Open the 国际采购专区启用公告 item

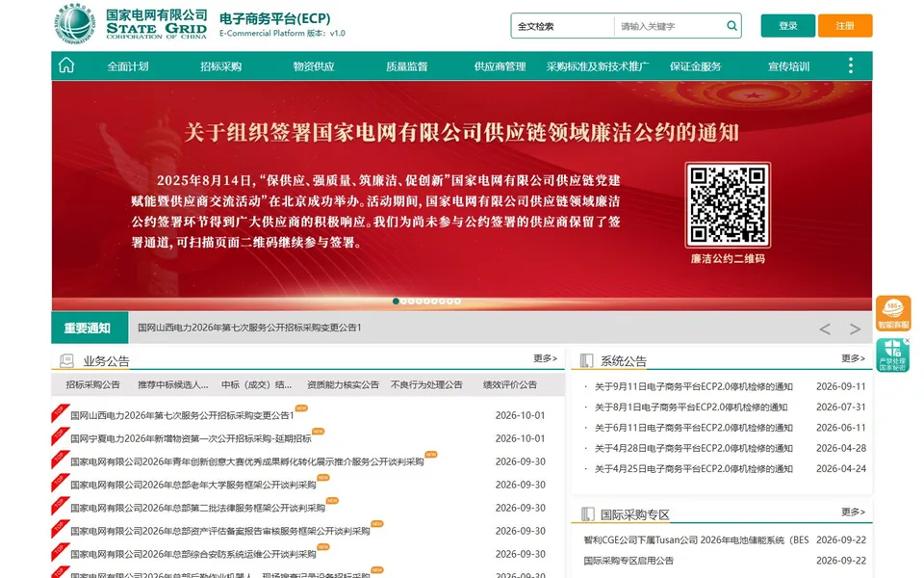click(x=629, y=561)
